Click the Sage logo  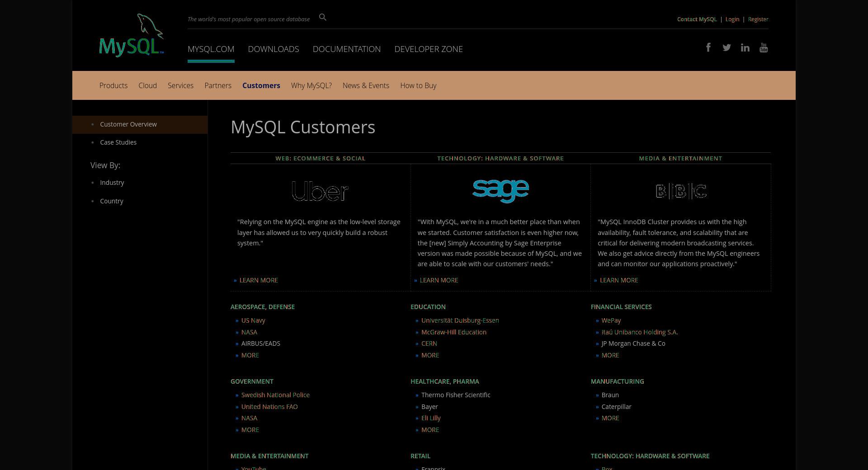500,191
